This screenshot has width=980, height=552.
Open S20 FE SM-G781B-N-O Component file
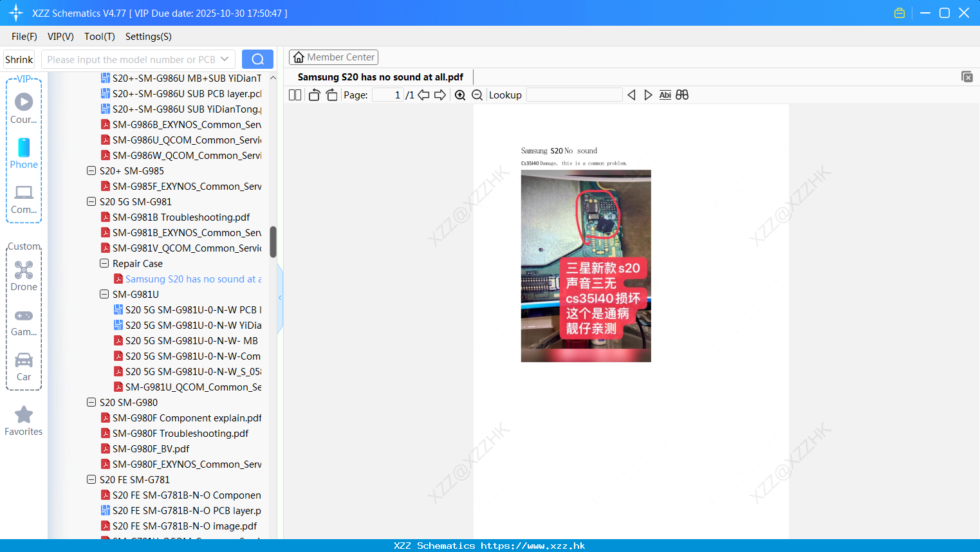[181, 495]
